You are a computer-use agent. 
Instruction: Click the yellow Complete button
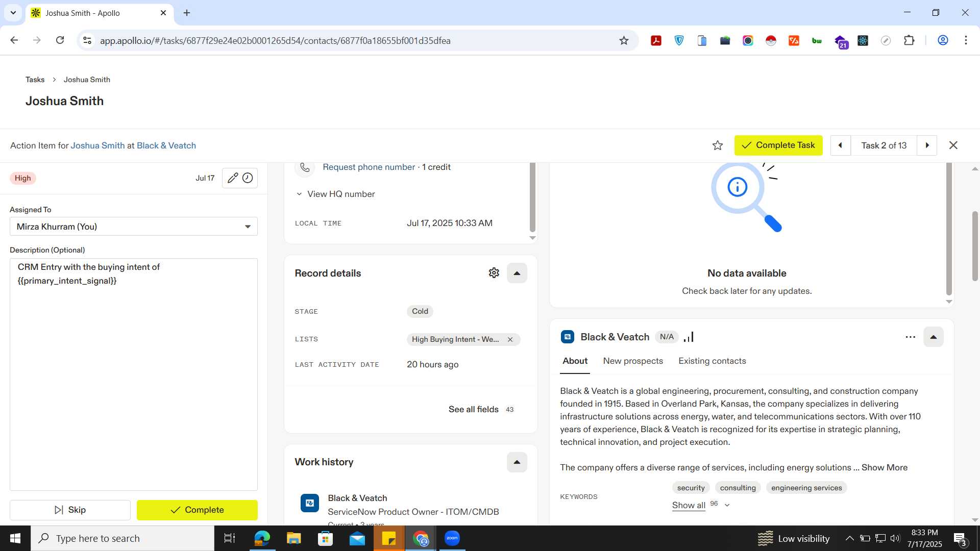tap(197, 510)
